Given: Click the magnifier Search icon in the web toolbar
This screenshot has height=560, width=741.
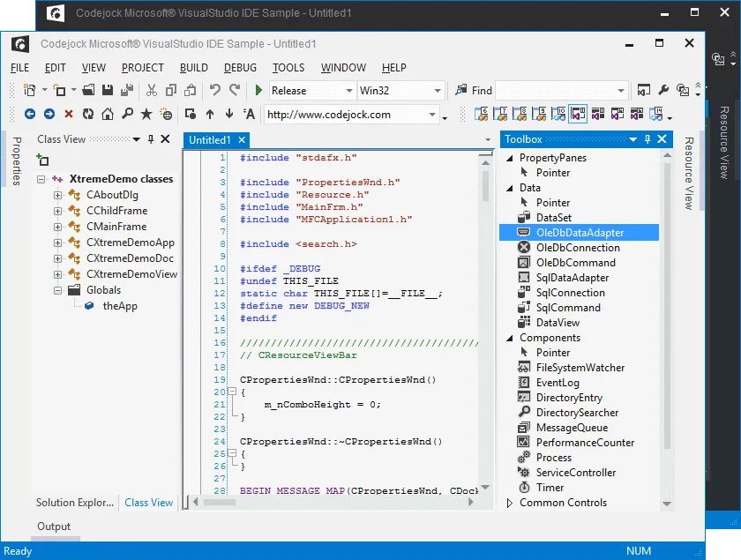Looking at the screenshot, I should 127,114.
